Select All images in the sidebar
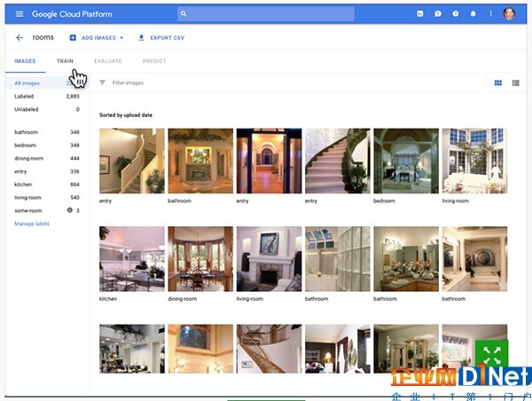This screenshot has height=401, width=532. click(47, 83)
